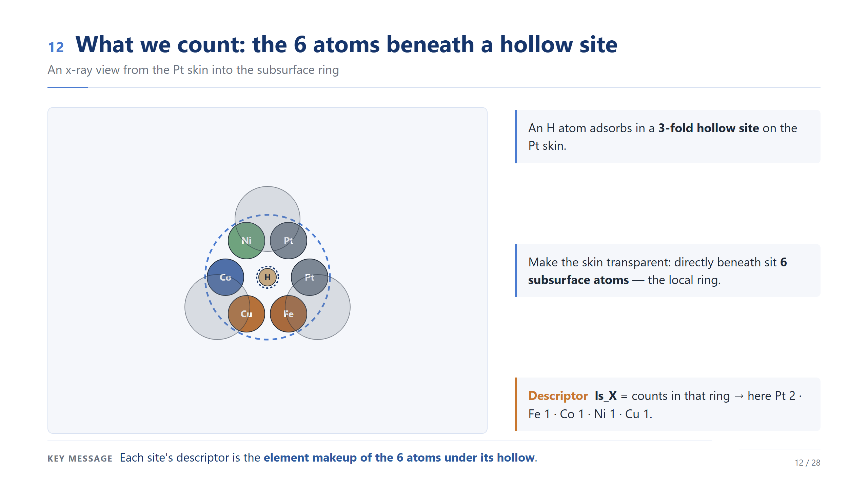Click the 3-fold hollow site text box

[x=667, y=137]
